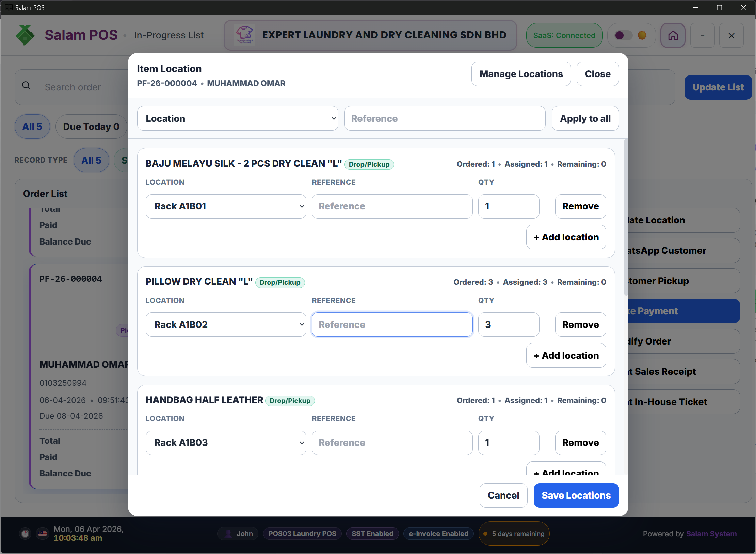Remove Rack A1B02 location row
This screenshot has height=554, width=756.
coord(580,324)
